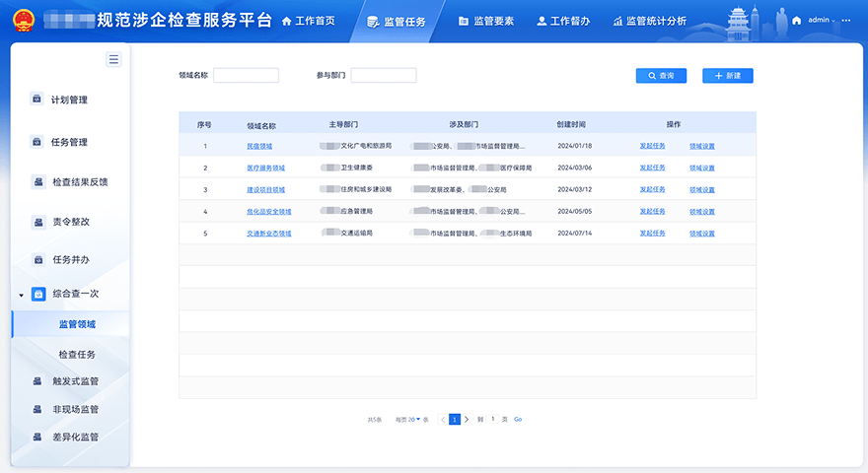Click the 触发式监管 sidebar icon
The width and height of the screenshot is (868, 473).
[37, 380]
